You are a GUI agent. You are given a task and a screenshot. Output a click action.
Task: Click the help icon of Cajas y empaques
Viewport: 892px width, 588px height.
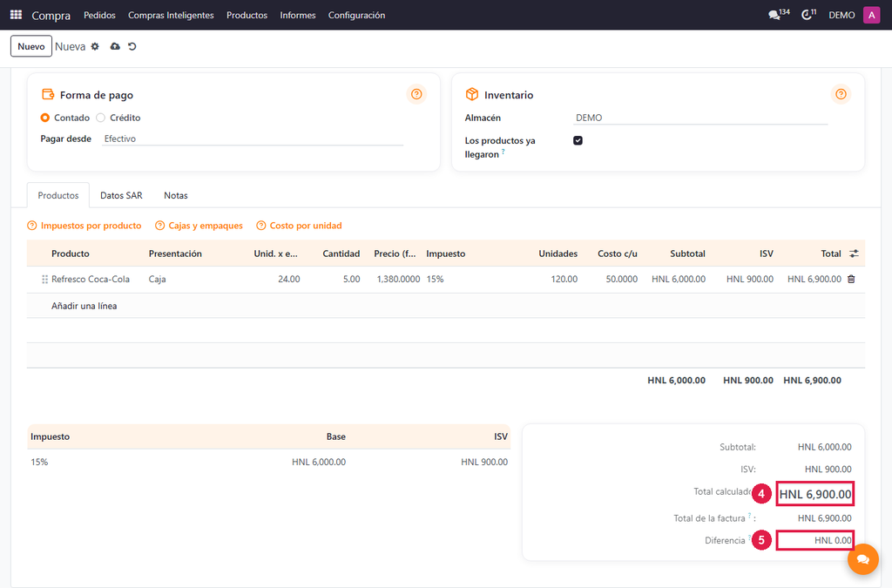coord(160,226)
